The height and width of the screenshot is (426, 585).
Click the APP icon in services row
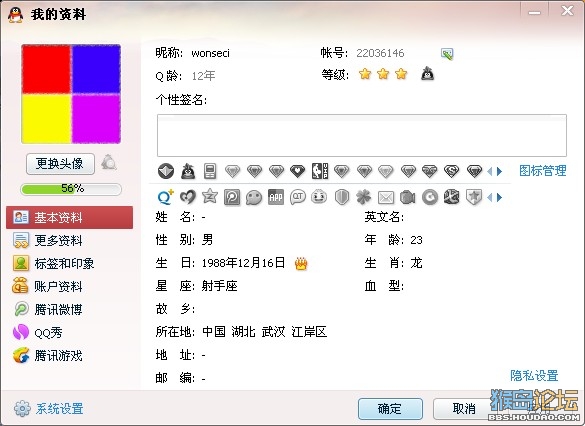[276, 197]
